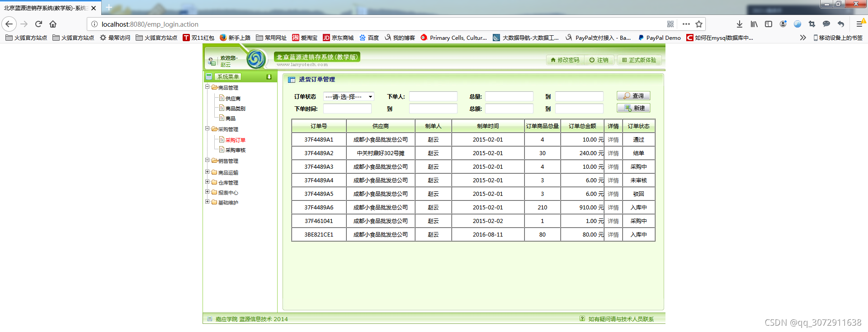Collapse the 采购管理 tree node

pyautogui.click(x=208, y=128)
